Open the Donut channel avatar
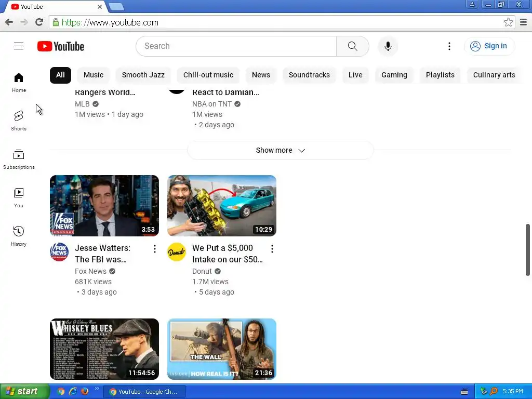The image size is (532, 399). tap(177, 252)
